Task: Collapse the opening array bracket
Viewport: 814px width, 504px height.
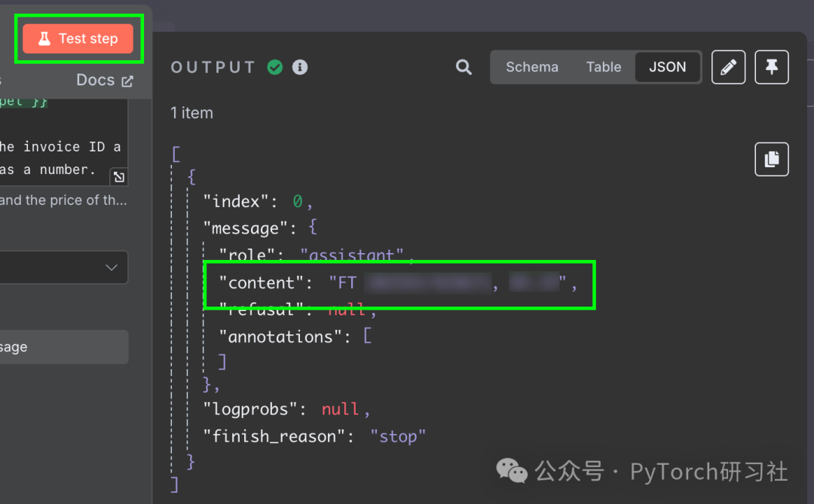Action: 176,154
